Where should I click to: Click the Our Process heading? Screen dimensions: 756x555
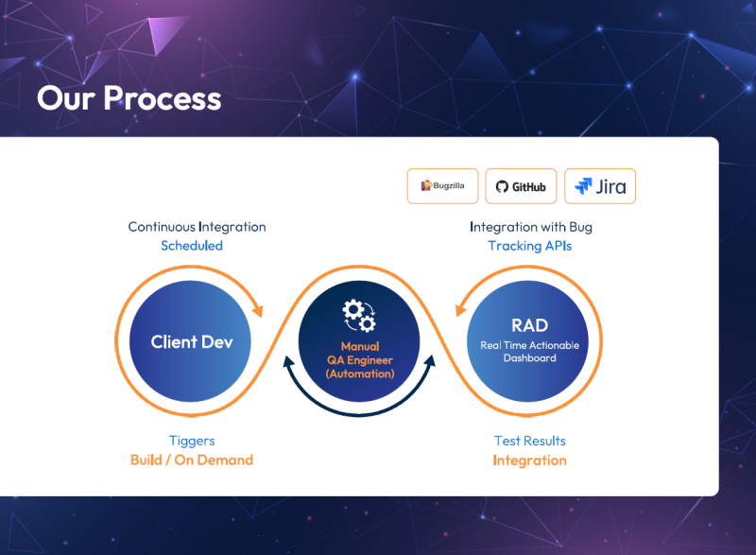pyautogui.click(x=129, y=98)
